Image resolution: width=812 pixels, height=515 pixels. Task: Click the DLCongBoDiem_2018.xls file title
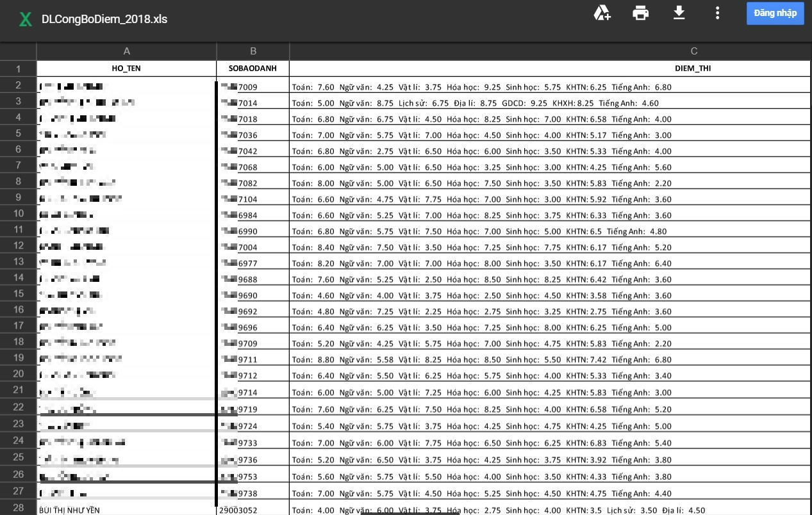click(104, 19)
